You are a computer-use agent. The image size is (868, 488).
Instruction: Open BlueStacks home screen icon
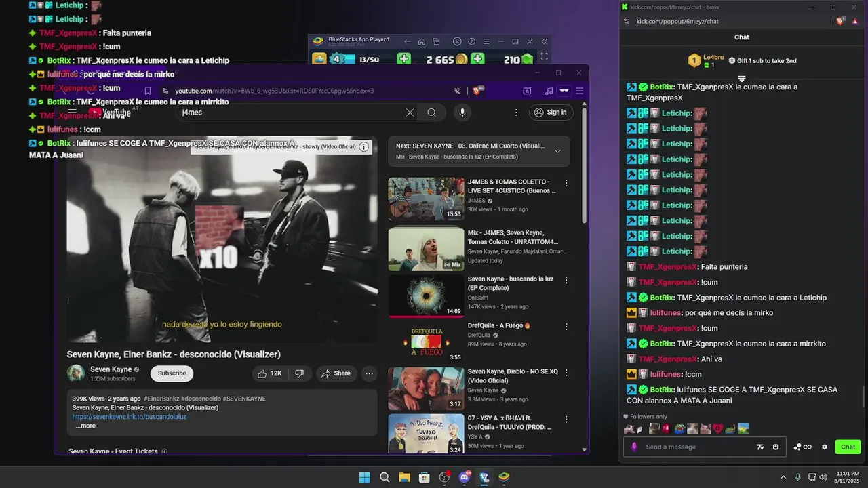coord(422,41)
